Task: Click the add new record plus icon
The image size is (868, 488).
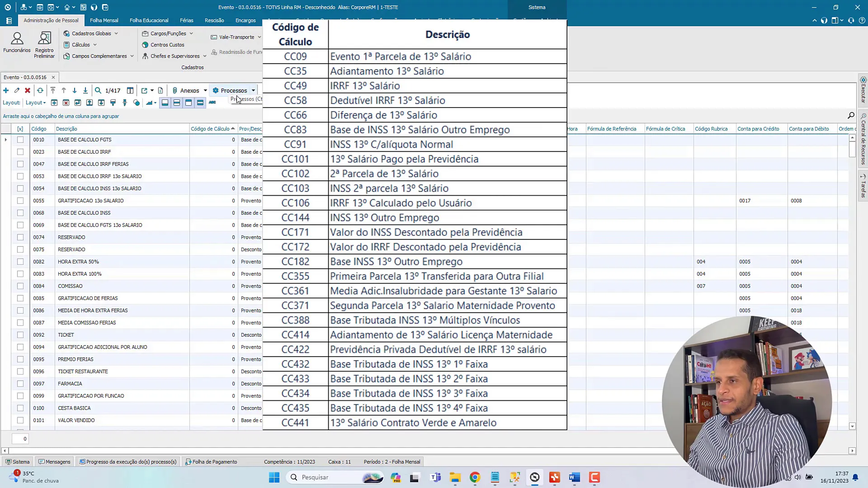Action: [6, 90]
